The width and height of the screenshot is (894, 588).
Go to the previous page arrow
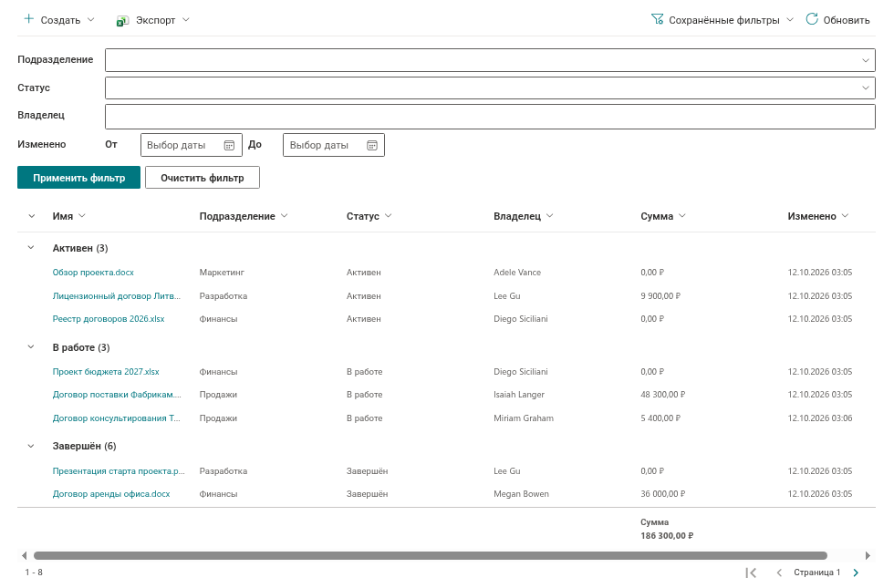tap(779, 573)
